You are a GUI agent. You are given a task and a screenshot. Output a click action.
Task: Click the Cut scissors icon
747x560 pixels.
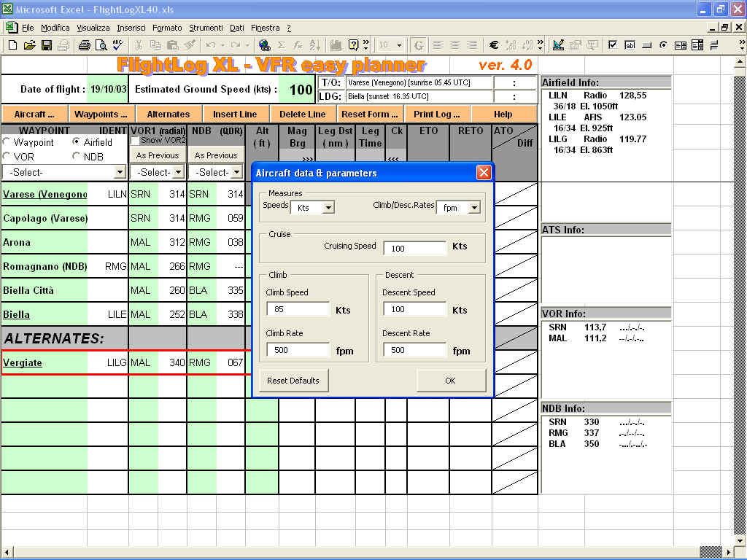(139, 45)
